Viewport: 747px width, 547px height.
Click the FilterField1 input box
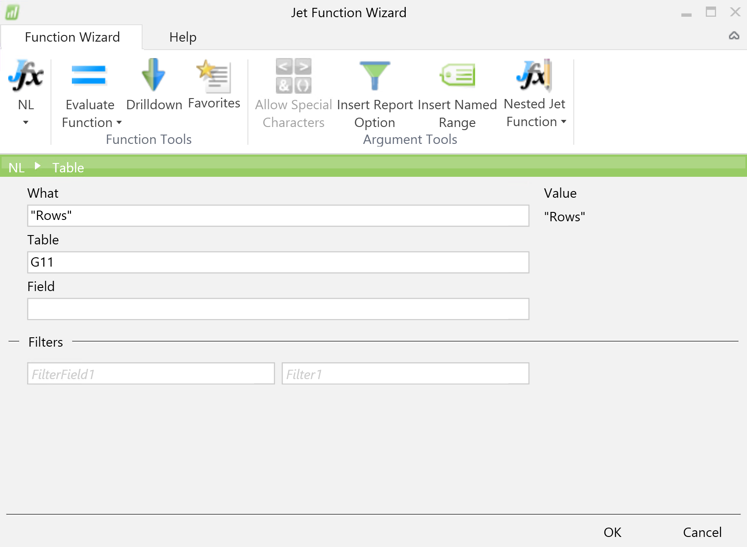click(151, 374)
